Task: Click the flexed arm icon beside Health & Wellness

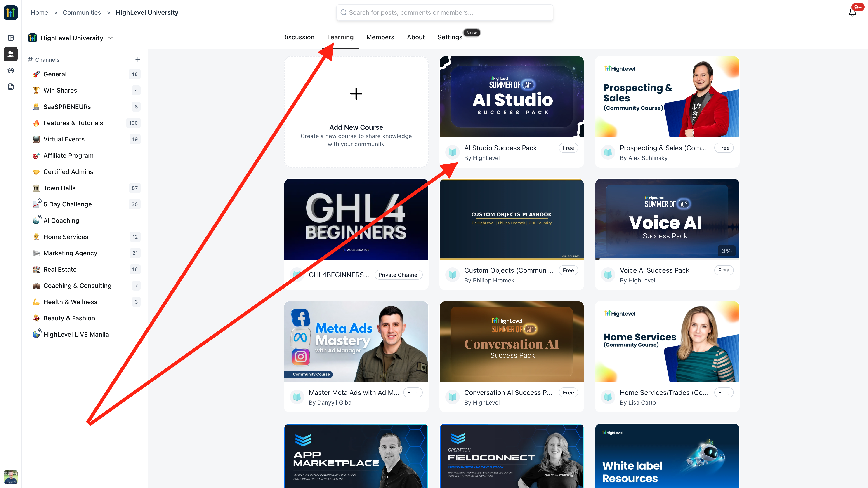Action: (36, 302)
